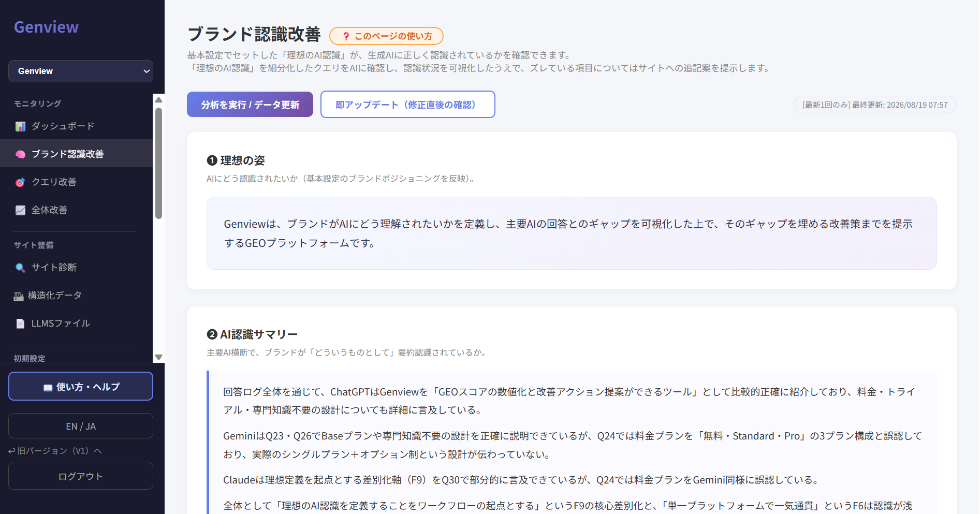
Task: Click the red question mark icon
Action: click(x=346, y=36)
